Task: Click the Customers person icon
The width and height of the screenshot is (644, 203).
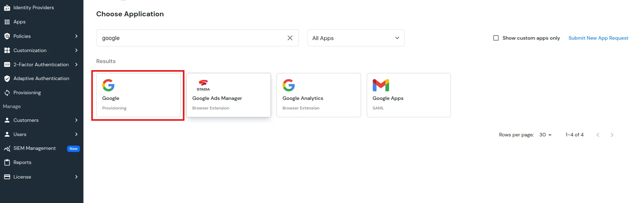Action: coord(7,120)
